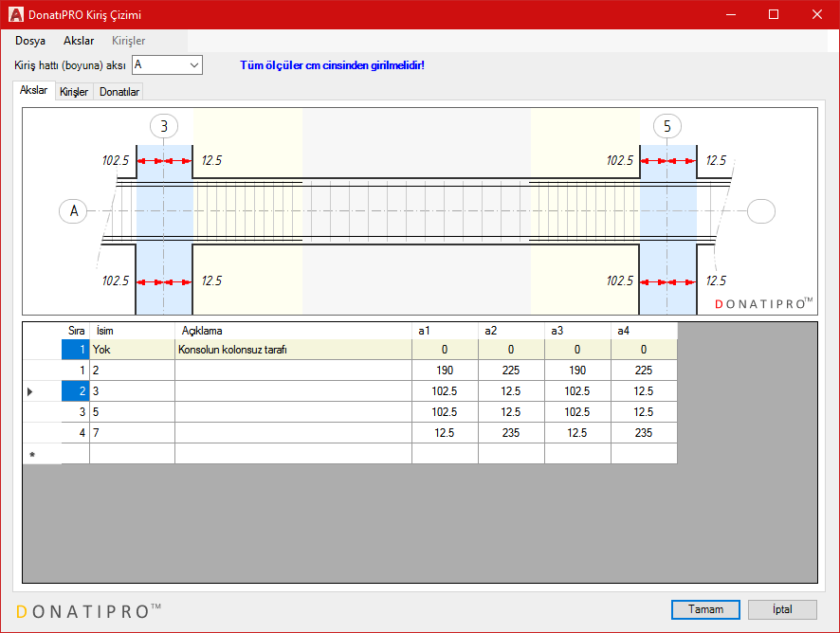The image size is (840, 633).
Task: Click the new-row asterisk row header
Action: [x=42, y=454]
